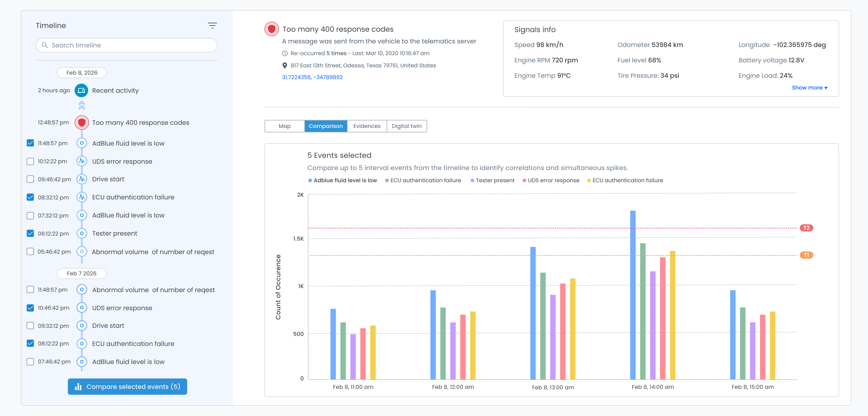Click circle icon beside 07:46:42 pm AdBlue fluid level
Image resolution: width=868 pixels, height=416 pixels.
pyautogui.click(x=82, y=362)
